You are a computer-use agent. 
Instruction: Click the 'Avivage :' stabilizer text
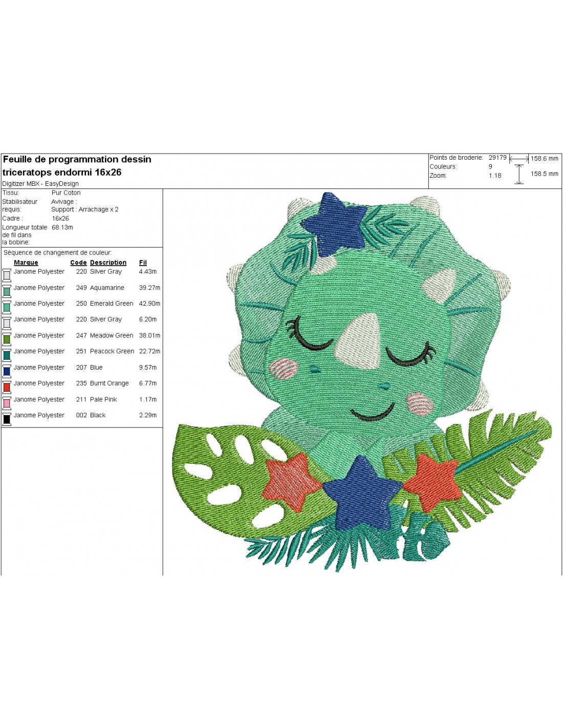pyautogui.click(x=64, y=202)
